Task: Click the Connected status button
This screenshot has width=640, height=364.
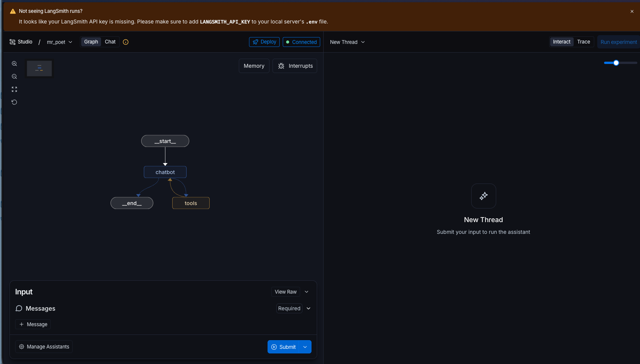Action: [301, 42]
